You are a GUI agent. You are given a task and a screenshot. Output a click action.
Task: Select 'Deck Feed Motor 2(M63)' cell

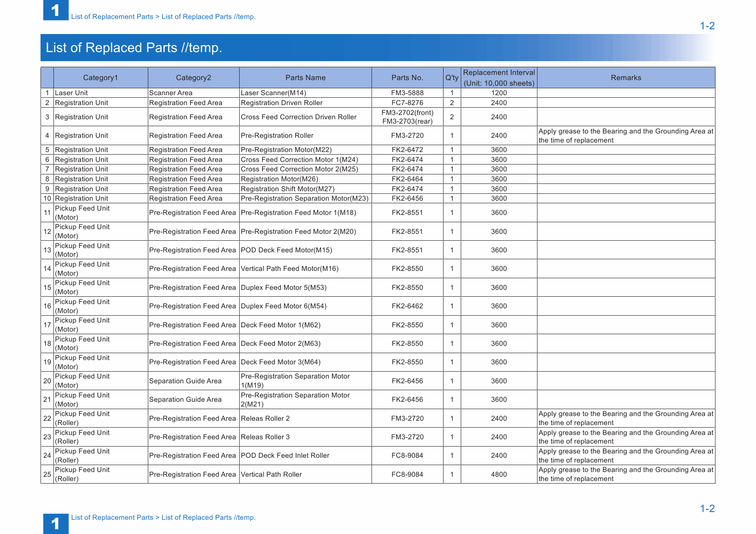[x=306, y=344]
